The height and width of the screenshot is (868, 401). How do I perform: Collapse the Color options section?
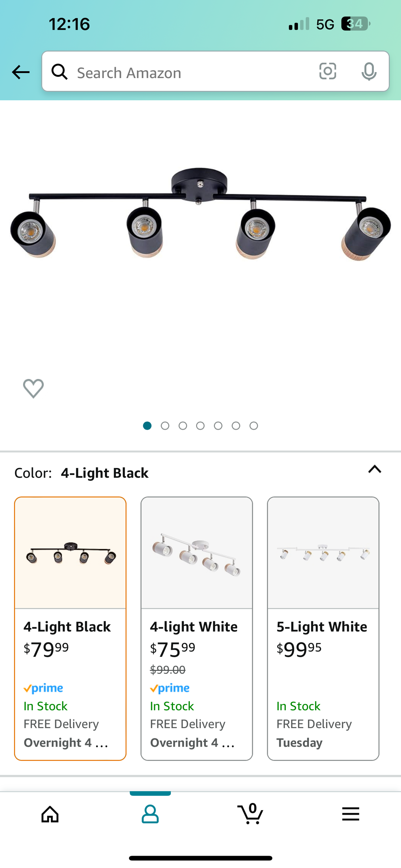tap(374, 469)
